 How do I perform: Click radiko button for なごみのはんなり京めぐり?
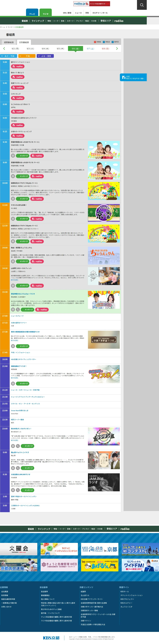[x=17, y=112]
